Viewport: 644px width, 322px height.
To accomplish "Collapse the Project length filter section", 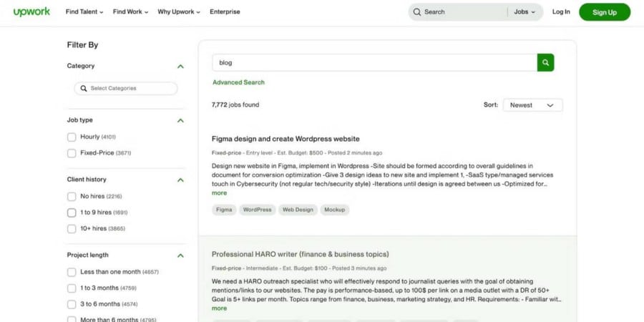I will [x=180, y=255].
